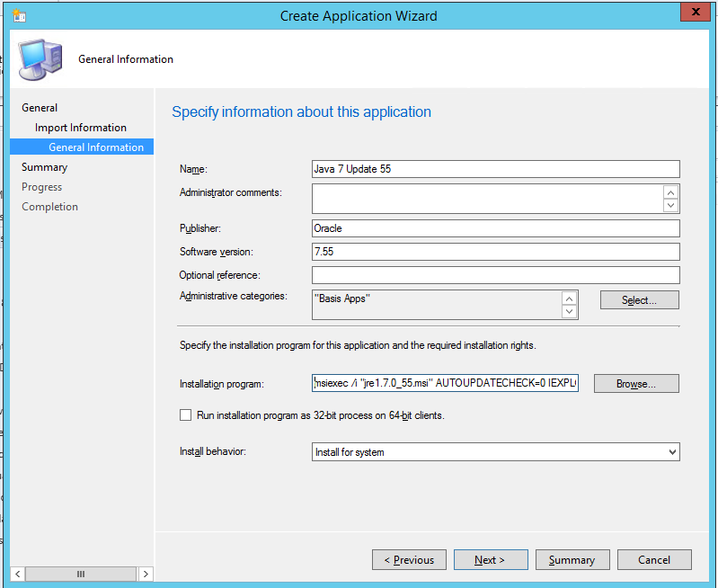
Task: Browse for the installation program
Action: click(x=635, y=384)
